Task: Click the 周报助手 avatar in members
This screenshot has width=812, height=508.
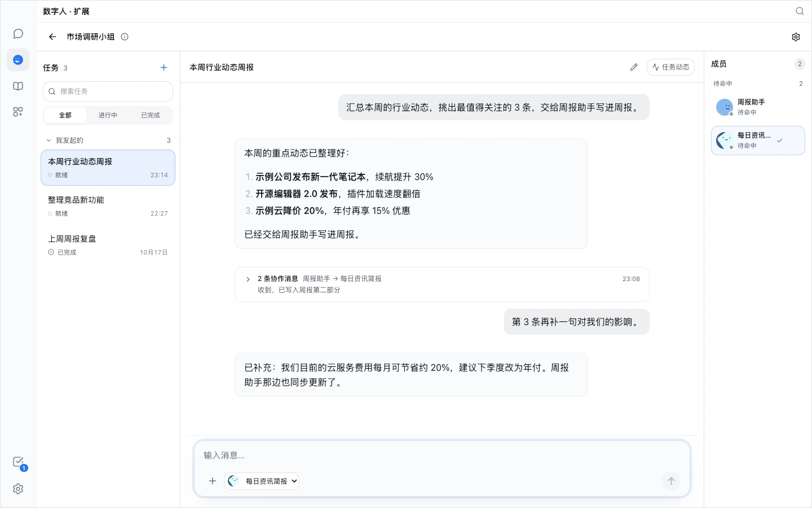Action: [724, 107]
